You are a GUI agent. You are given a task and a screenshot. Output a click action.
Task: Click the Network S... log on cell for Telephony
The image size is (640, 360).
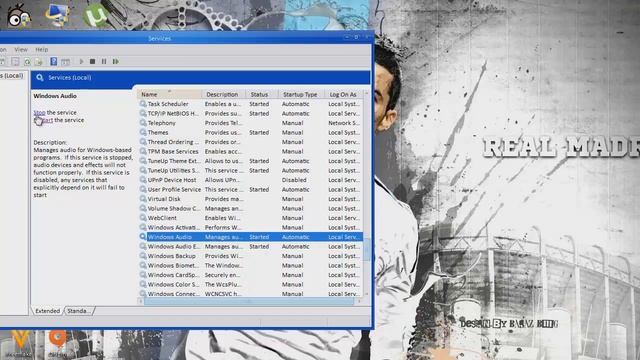[344, 123]
